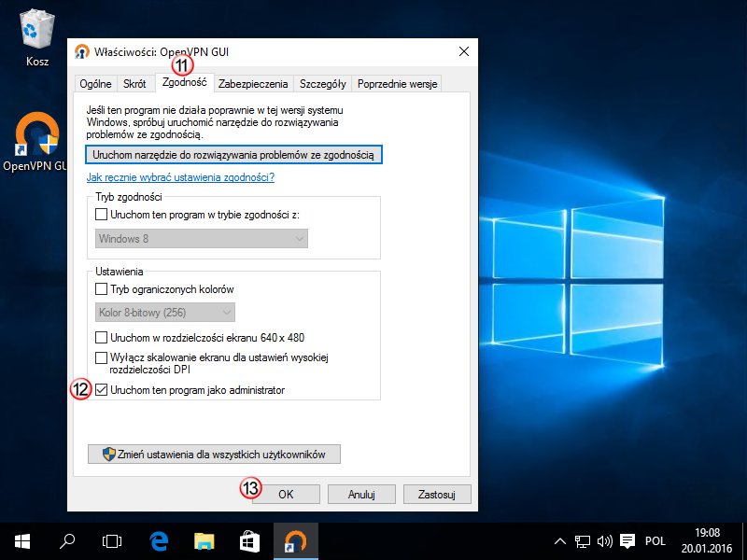Viewport: 747px width, 560px height.
Task: Open link Jak ręcznie wybrać ustawienia zgodności?
Action: [x=180, y=177]
